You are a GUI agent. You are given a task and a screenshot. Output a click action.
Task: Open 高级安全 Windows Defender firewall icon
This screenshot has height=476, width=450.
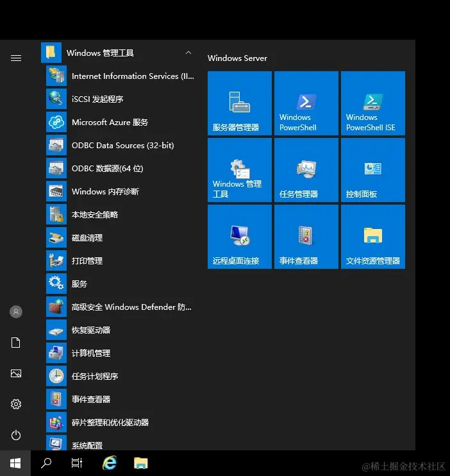[x=56, y=307]
